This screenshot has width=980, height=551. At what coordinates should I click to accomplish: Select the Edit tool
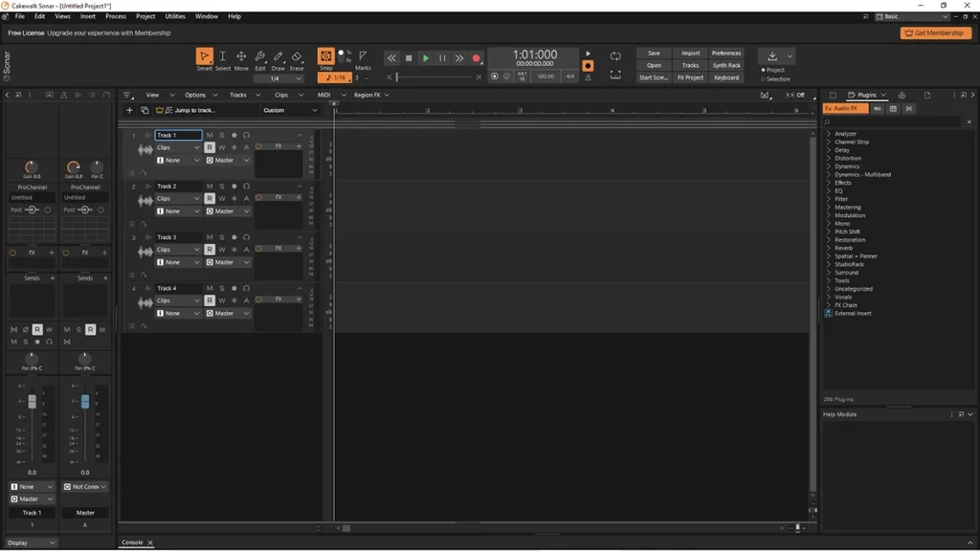[260, 57]
